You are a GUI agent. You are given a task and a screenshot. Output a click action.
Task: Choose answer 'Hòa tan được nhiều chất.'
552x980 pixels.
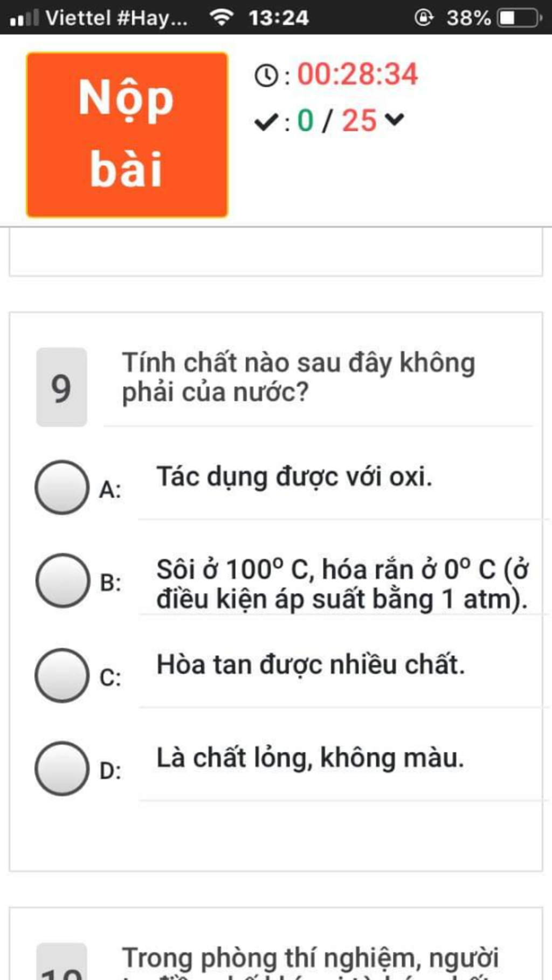click(310, 664)
